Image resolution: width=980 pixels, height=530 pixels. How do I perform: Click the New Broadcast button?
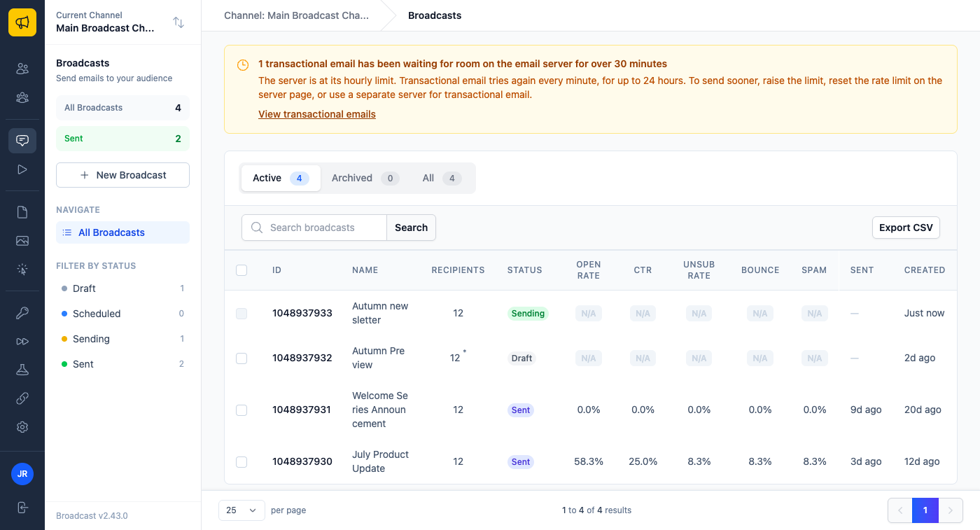[122, 175]
